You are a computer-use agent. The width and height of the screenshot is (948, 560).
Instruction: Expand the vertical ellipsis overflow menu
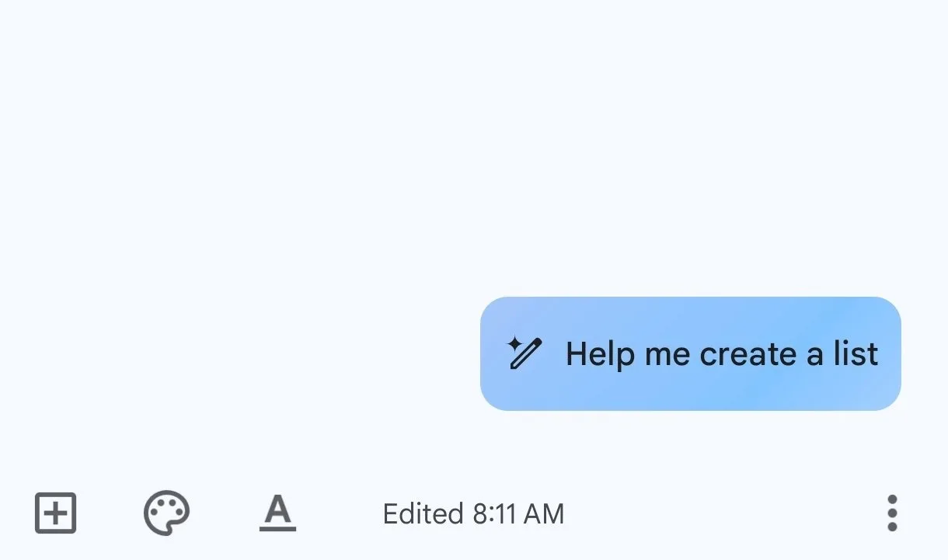[x=892, y=513]
